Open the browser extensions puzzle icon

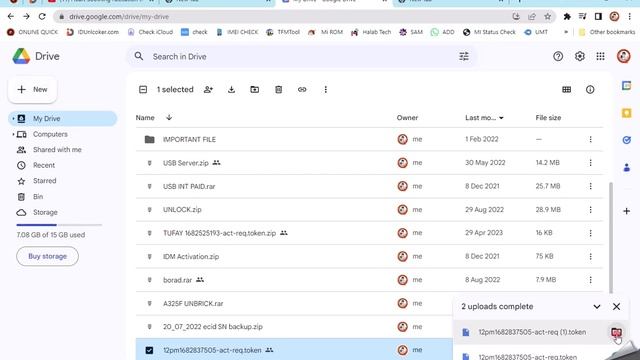point(567,17)
